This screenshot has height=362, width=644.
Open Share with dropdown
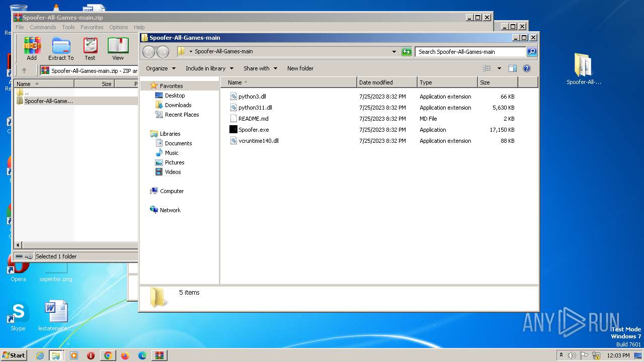(260, 68)
